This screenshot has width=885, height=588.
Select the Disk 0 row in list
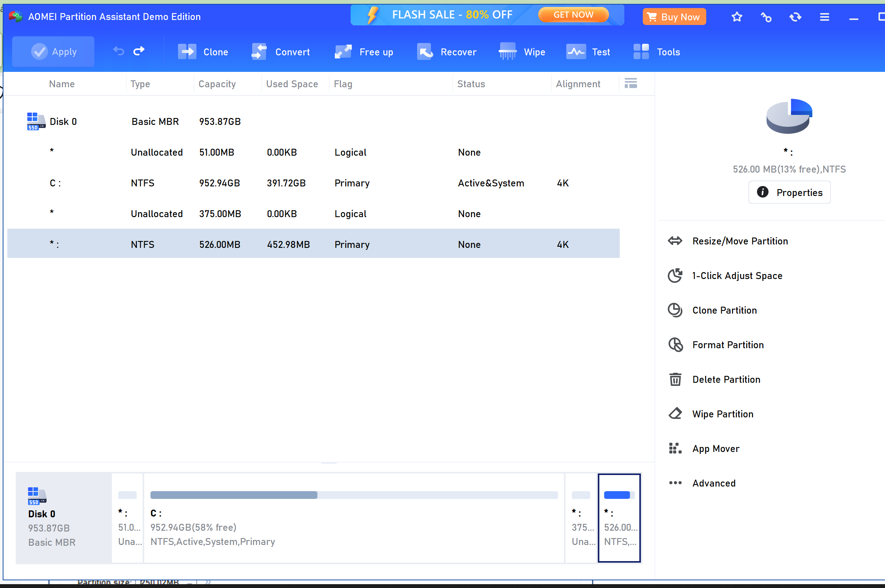coord(313,121)
